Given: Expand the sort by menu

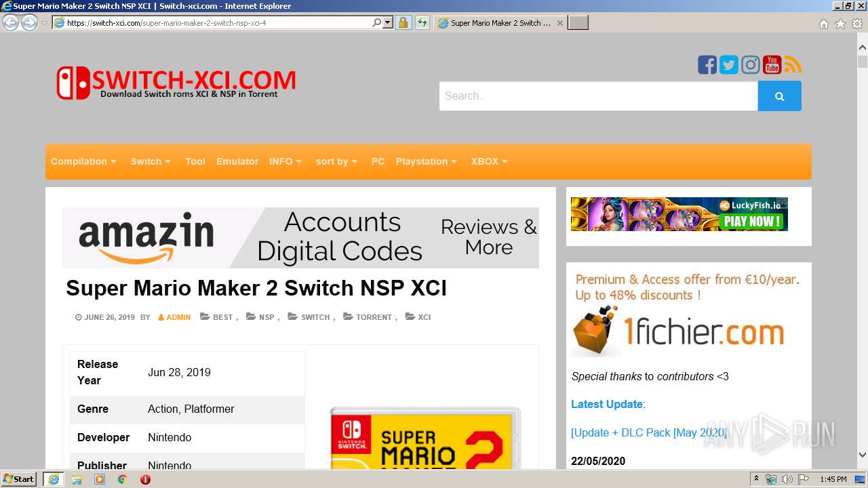Looking at the screenshot, I should [x=336, y=161].
